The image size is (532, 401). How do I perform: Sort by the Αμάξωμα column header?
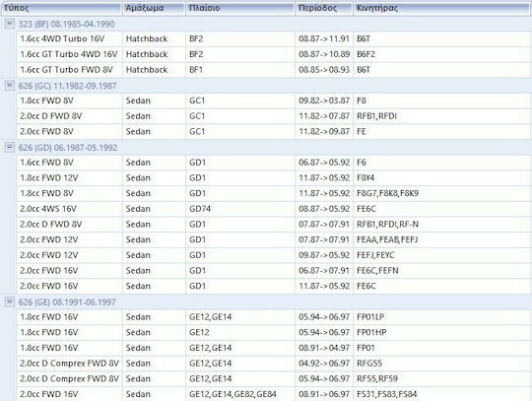pos(154,8)
